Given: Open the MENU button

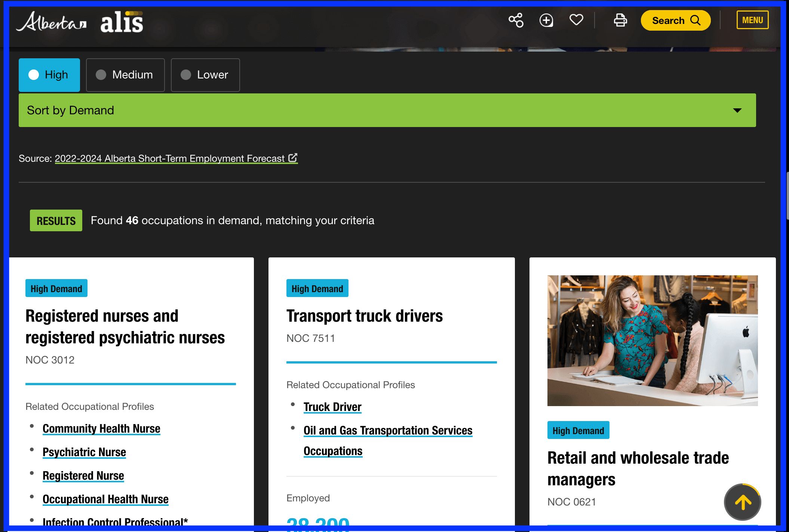Looking at the screenshot, I should pyautogui.click(x=752, y=20).
